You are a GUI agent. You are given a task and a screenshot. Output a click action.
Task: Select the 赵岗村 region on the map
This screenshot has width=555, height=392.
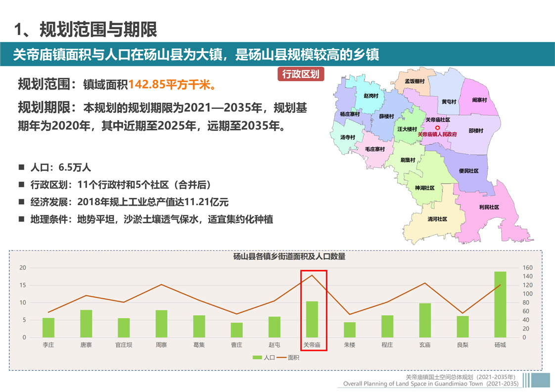pos(370,95)
